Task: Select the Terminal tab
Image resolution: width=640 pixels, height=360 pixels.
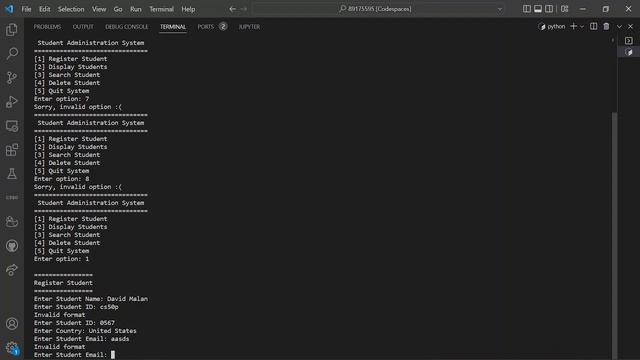Action: click(x=173, y=27)
